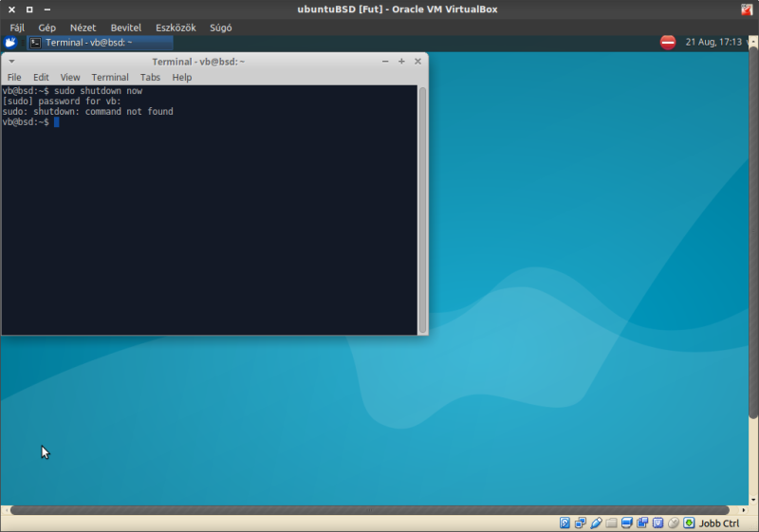
Task: Open the terminal File menu
Action: click(14, 78)
